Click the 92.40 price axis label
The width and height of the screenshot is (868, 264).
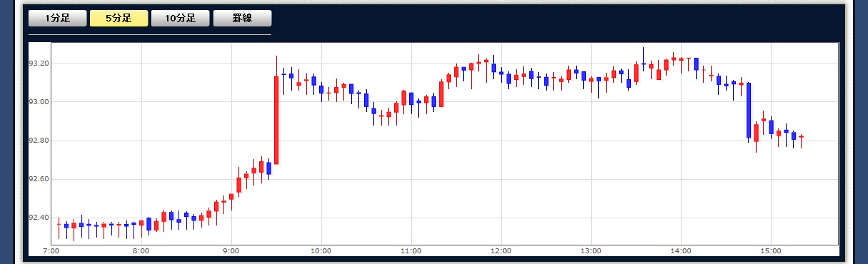[x=39, y=218]
